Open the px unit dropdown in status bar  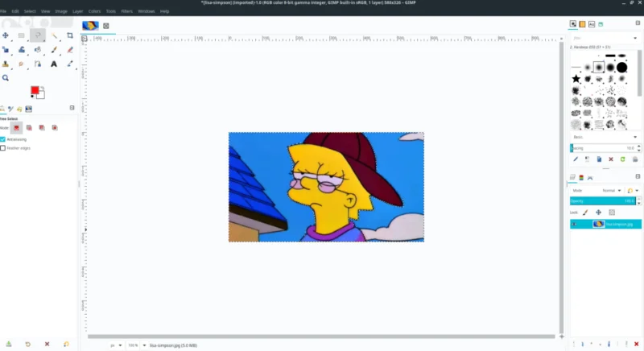click(x=116, y=345)
